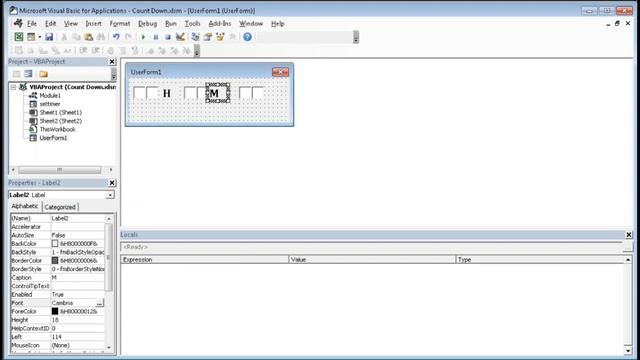This screenshot has width=640, height=360.
Task: Click the Break pause icon
Action: pos(156,37)
